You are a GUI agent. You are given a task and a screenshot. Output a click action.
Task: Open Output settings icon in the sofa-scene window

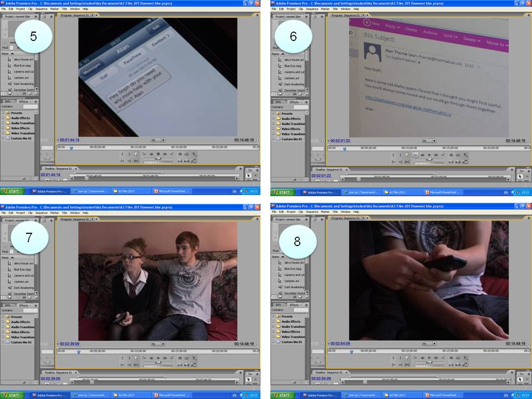[194, 358]
